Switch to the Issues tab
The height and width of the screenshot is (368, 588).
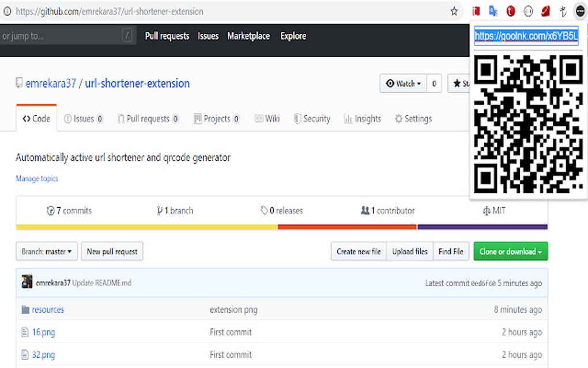pyautogui.click(x=84, y=118)
